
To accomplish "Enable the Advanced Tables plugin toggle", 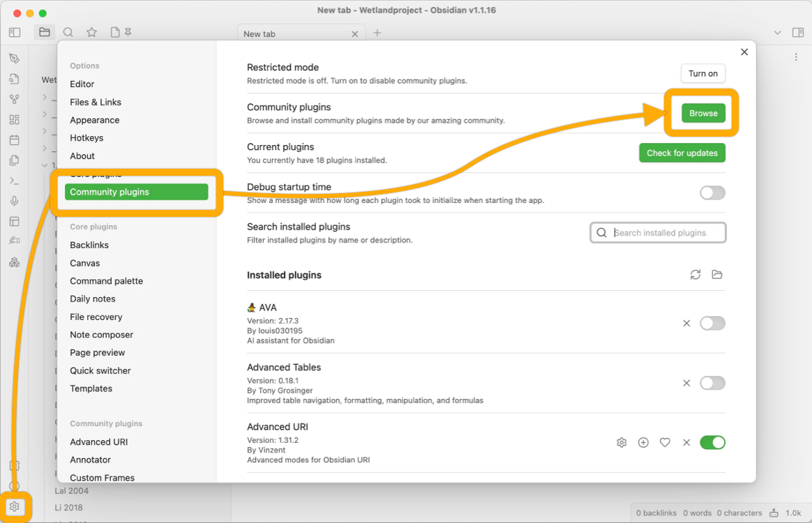I will pos(712,383).
